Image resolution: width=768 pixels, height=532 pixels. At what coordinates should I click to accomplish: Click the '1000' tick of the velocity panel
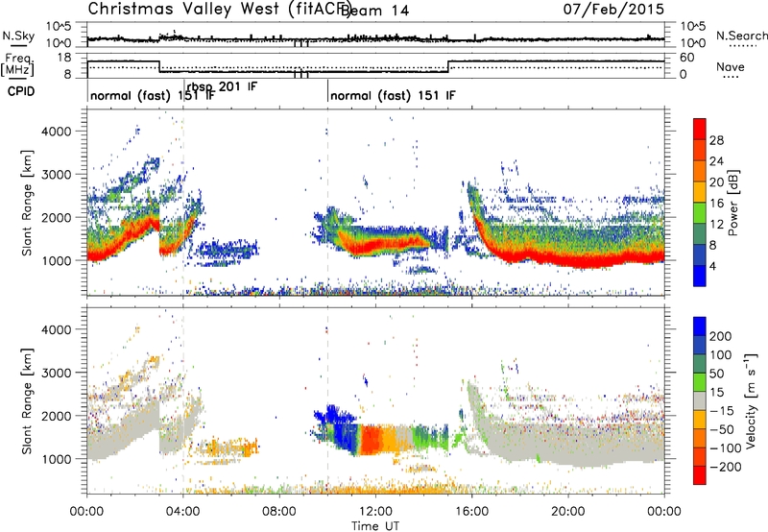click(x=56, y=459)
